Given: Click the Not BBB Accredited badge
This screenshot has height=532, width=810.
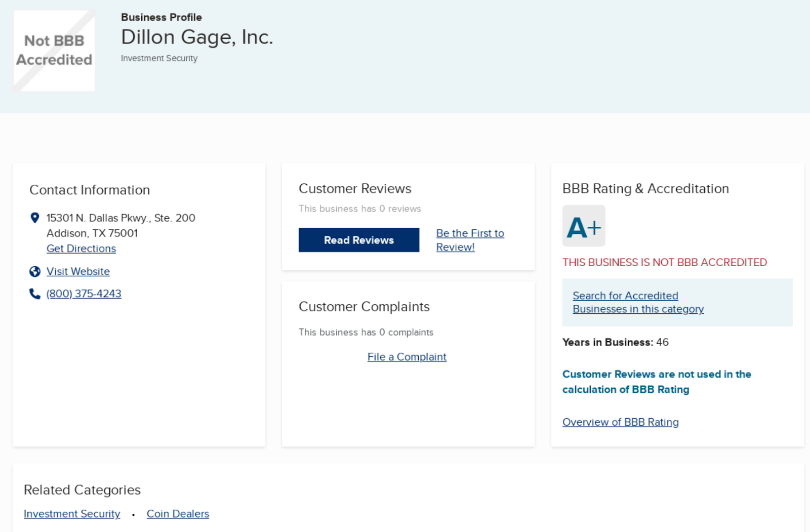Looking at the screenshot, I should tap(54, 51).
